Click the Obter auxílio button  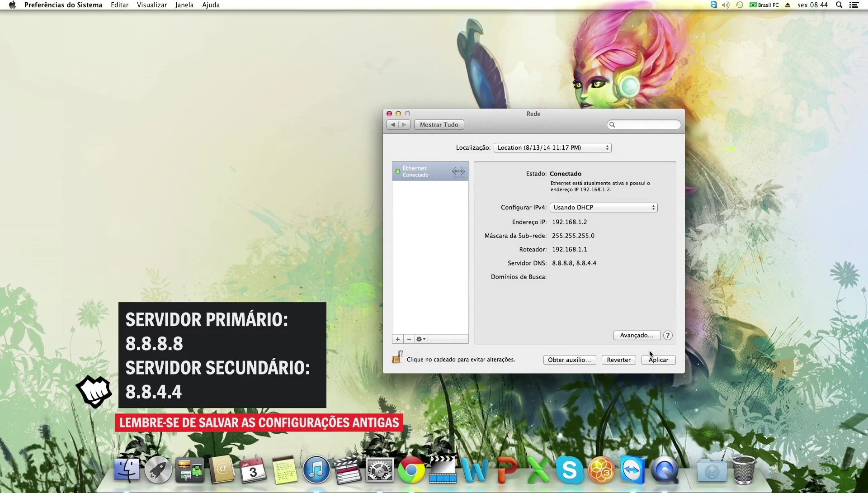(570, 360)
